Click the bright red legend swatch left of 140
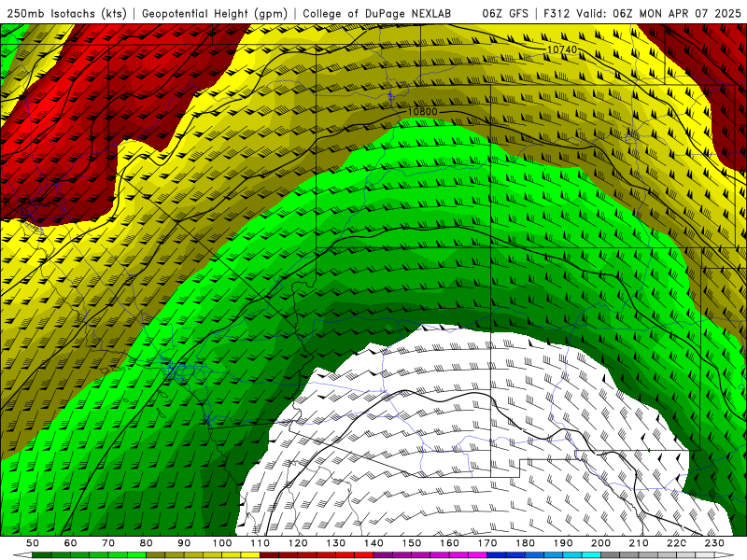The height and width of the screenshot is (560, 747). click(364, 555)
